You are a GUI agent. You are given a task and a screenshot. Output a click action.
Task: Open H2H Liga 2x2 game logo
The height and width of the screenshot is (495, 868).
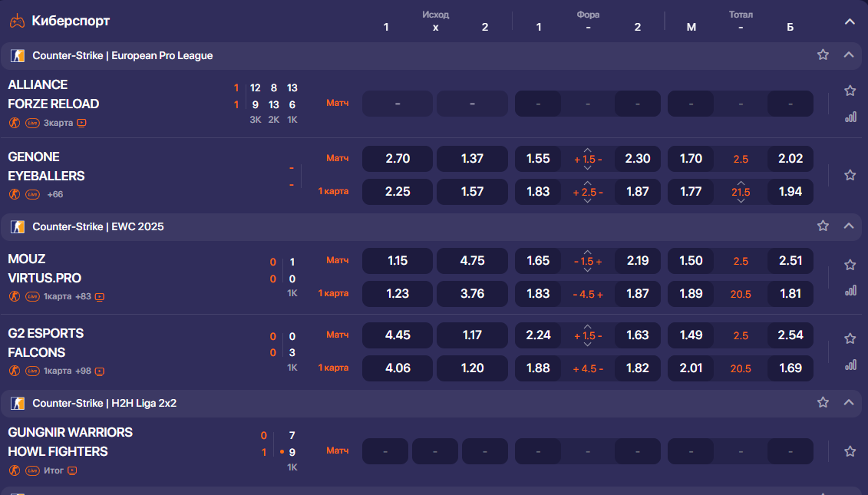click(x=18, y=404)
